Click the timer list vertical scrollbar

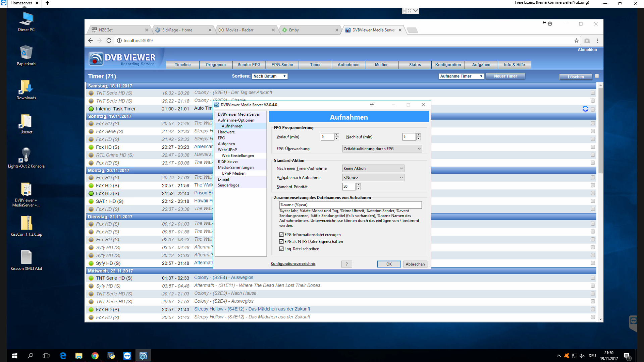pyautogui.click(x=600, y=131)
